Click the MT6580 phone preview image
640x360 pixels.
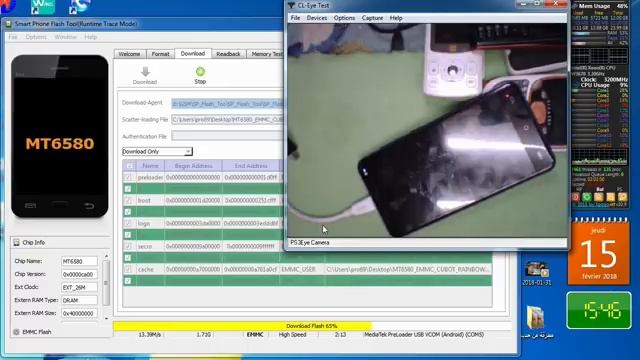coord(60,136)
